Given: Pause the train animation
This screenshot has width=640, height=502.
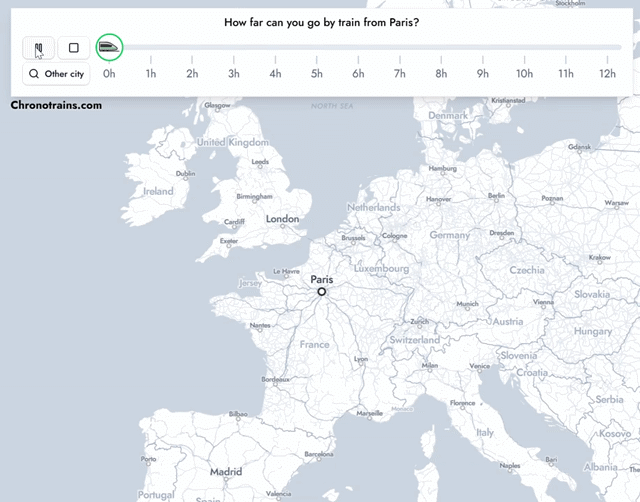Looking at the screenshot, I should [x=38, y=48].
